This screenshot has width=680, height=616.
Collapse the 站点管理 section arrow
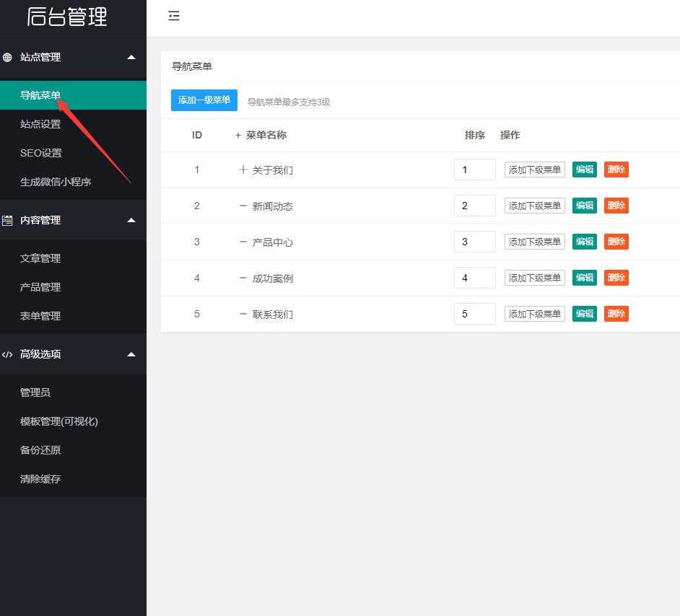[131, 57]
